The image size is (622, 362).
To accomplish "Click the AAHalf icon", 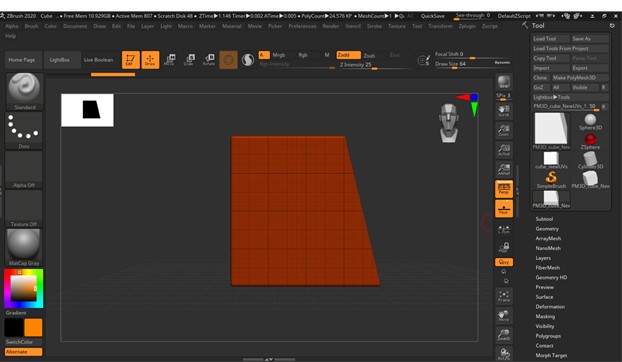I will click(x=504, y=169).
